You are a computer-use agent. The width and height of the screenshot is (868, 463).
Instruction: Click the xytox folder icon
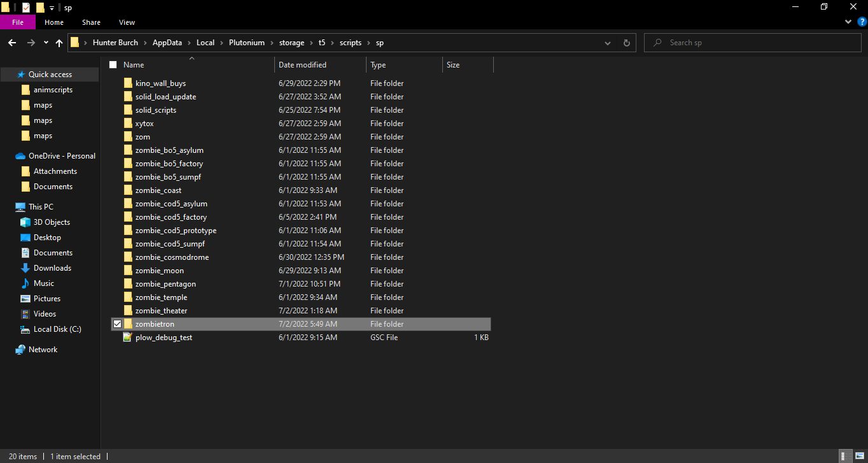coord(128,124)
